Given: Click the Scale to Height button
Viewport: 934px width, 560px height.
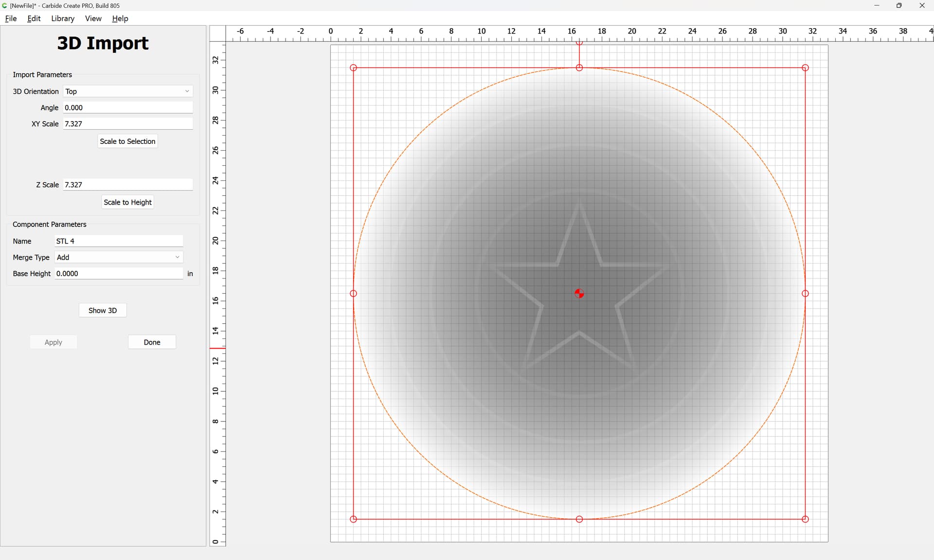Looking at the screenshot, I should click(x=127, y=202).
